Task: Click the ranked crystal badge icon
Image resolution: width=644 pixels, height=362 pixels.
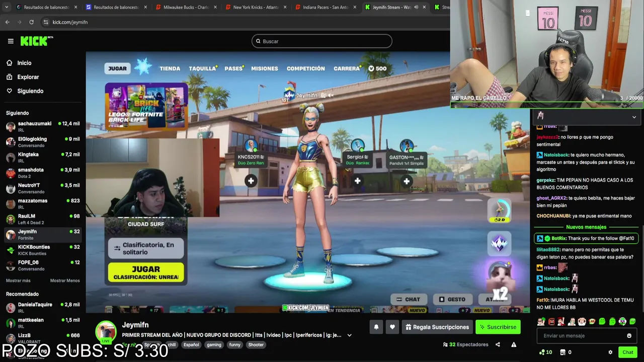Action: (x=500, y=243)
